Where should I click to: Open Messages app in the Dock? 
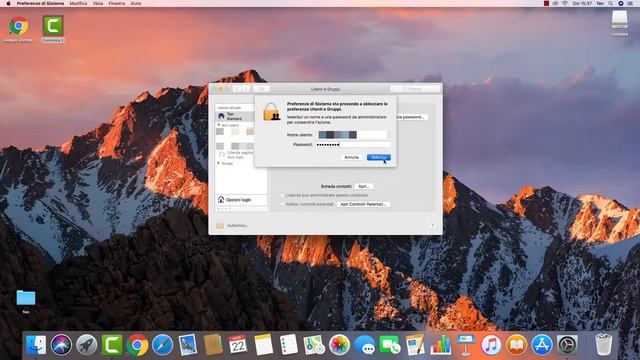[x=364, y=345]
